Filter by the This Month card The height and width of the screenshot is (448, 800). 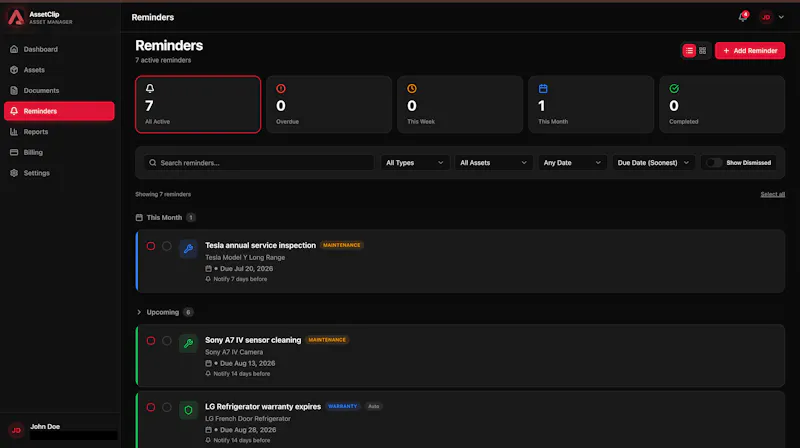[591, 104]
